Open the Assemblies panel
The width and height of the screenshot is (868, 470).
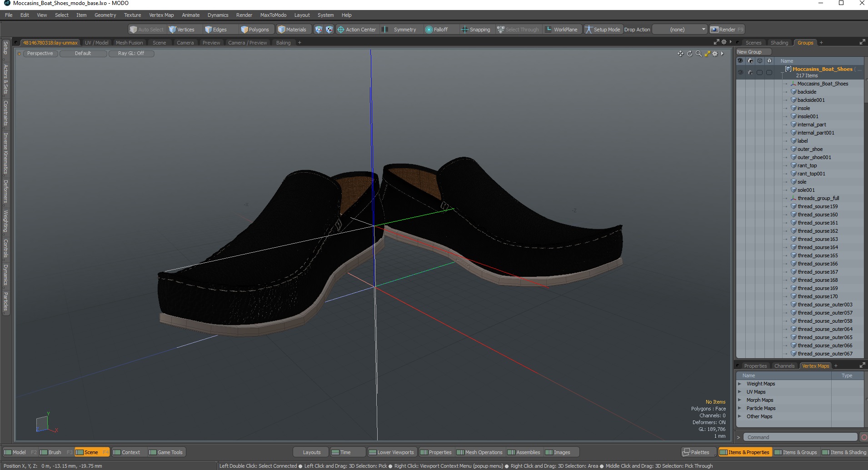(524, 452)
